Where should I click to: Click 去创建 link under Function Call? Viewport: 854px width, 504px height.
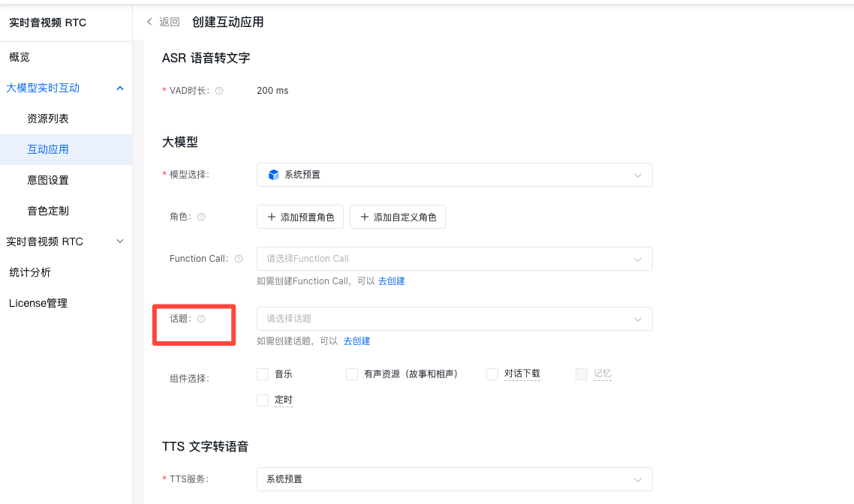tap(391, 281)
